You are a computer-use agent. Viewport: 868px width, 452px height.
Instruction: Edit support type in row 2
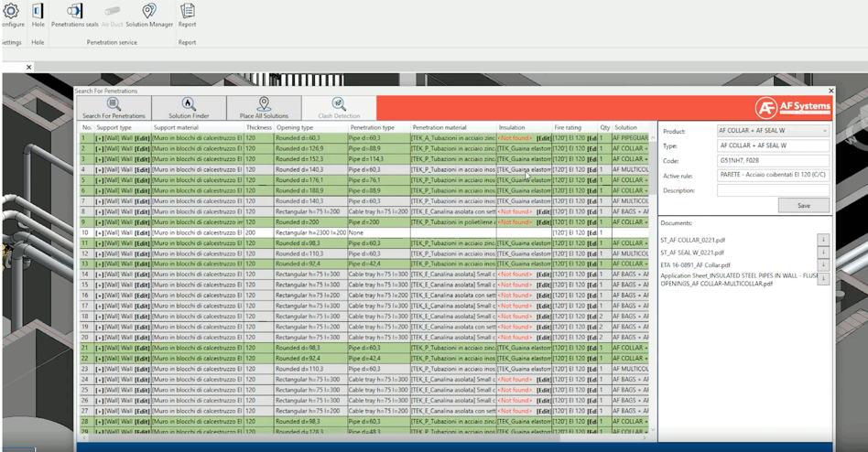[x=142, y=149]
